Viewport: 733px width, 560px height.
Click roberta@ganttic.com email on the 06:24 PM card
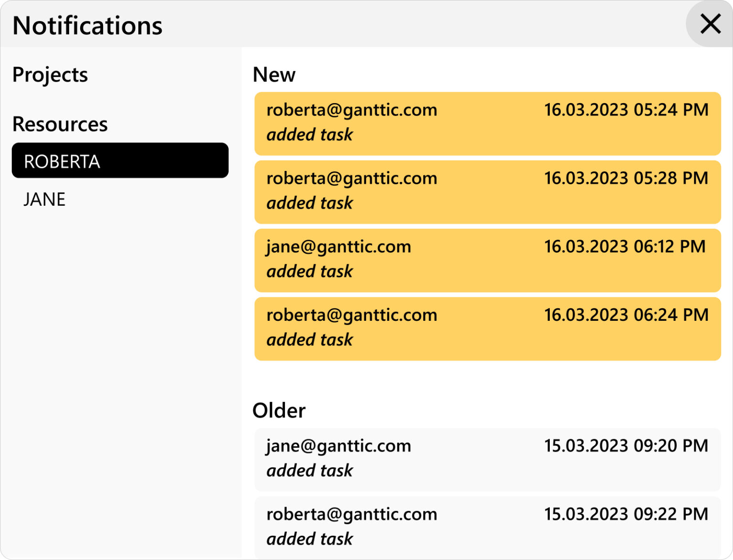[x=352, y=315]
